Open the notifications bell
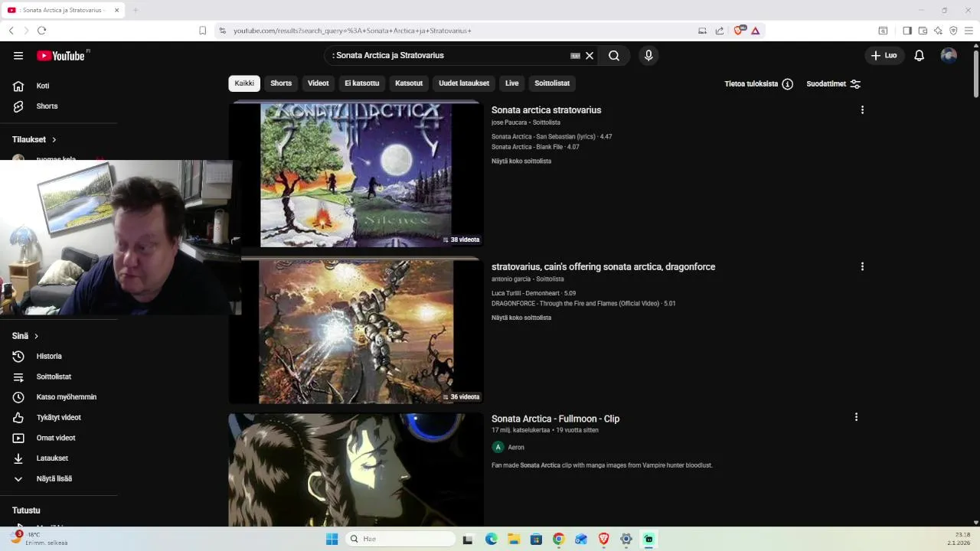 coord(920,55)
